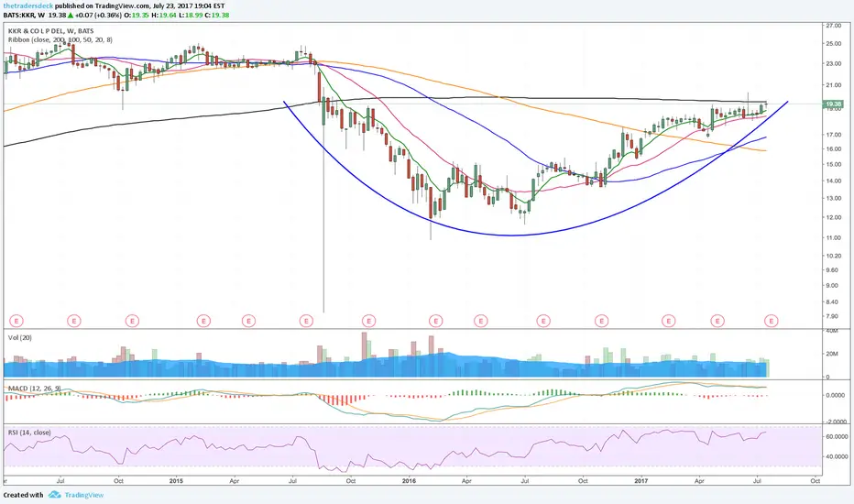This screenshot has width=854, height=504.
Task: Click the earnings marker just after Apr 2015
Action: (x=248, y=321)
